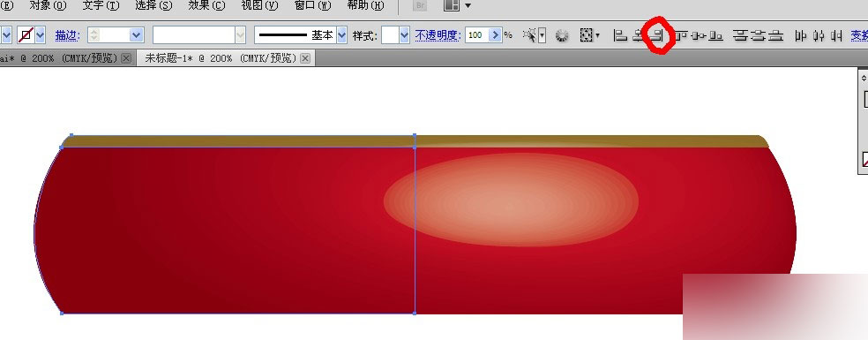Viewport: 868px width, 340px height.
Task: Close the 未标题-1* document tab
Action: [x=305, y=58]
